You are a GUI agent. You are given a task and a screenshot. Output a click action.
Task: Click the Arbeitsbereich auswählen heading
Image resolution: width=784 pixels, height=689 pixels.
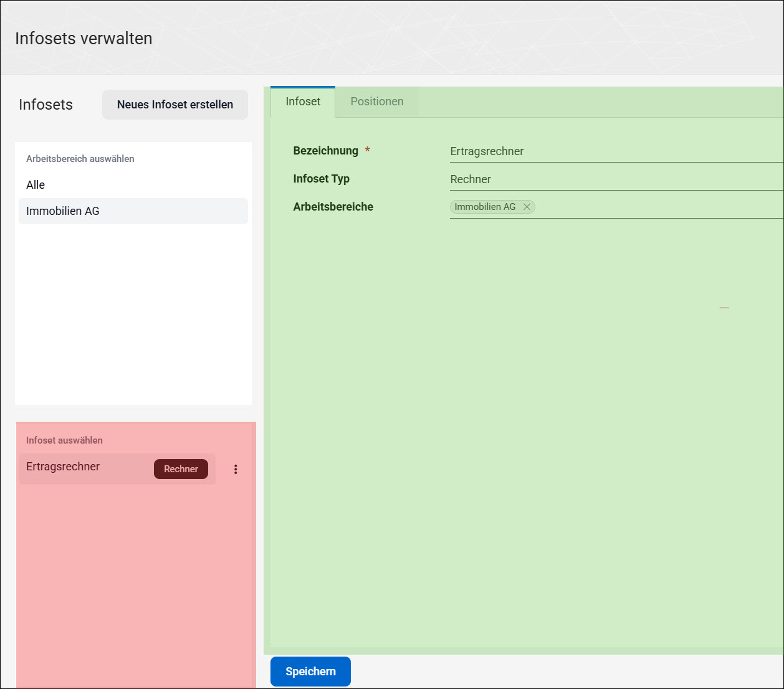pyautogui.click(x=80, y=159)
